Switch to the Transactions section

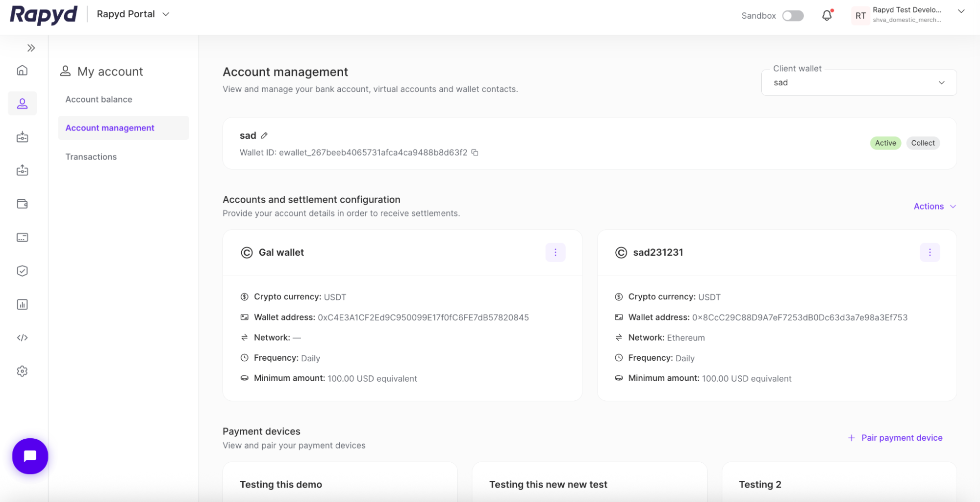pos(91,157)
